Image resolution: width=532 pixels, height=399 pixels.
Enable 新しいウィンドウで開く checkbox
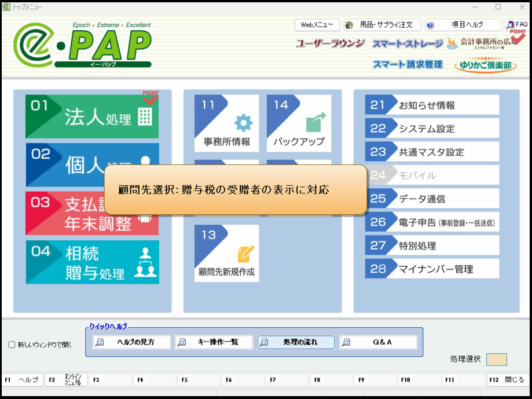click(x=12, y=345)
